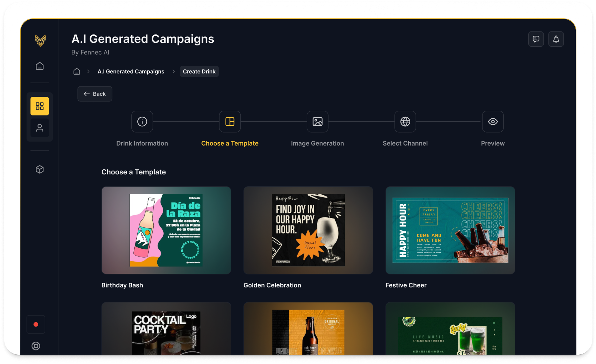The height and width of the screenshot is (364, 596).
Task: Click the Golden Celebration label
Action: [x=272, y=285]
